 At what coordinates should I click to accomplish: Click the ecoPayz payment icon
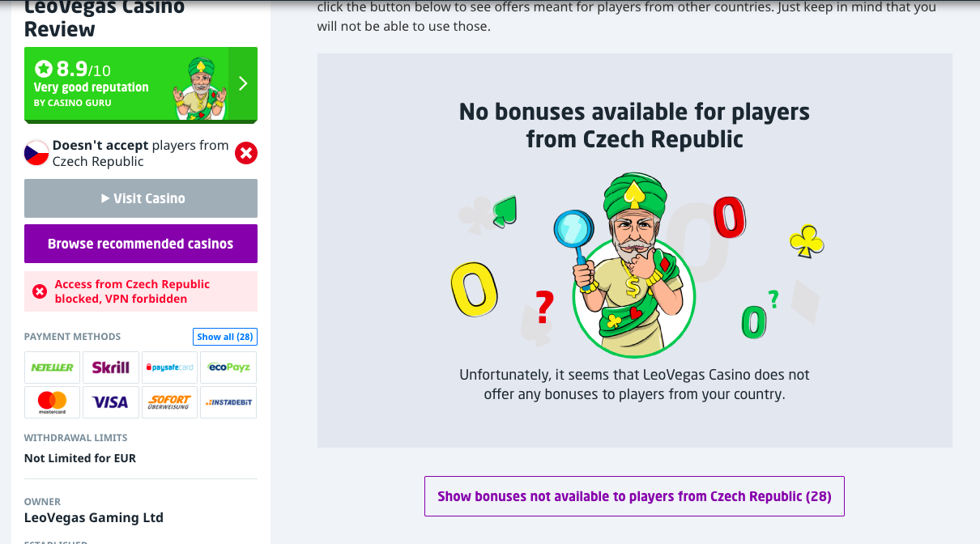(228, 368)
